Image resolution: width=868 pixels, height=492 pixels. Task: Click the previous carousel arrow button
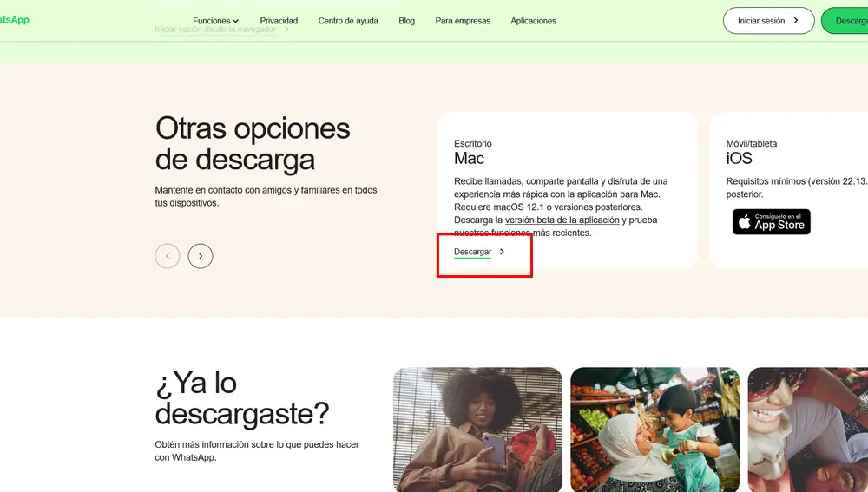(168, 256)
